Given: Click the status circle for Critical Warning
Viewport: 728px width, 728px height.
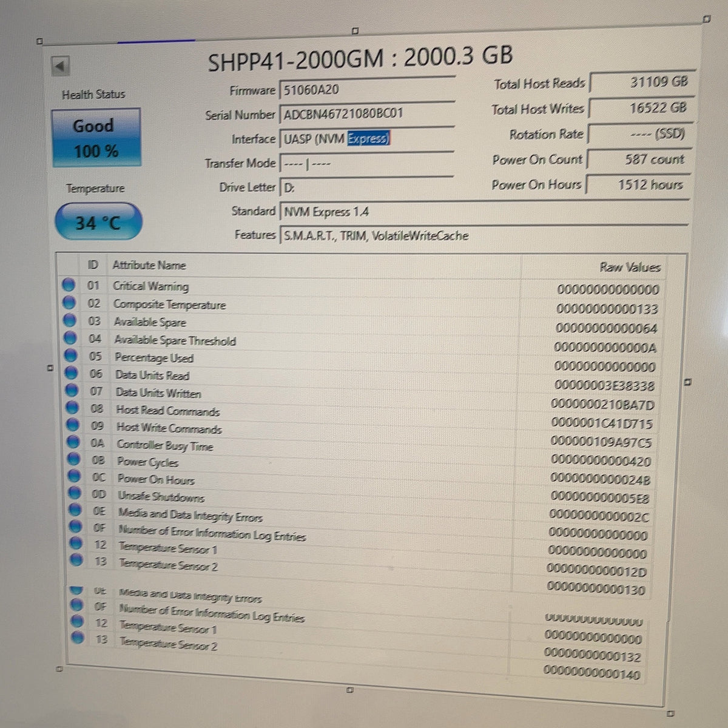Looking at the screenshot, I should [x=69, y=285].
